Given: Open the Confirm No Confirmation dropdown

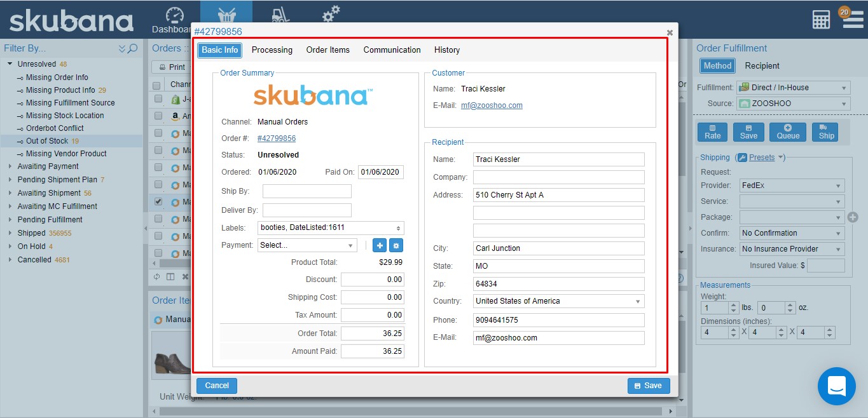Looking at the screenshot, I should [x=792, y=233].
